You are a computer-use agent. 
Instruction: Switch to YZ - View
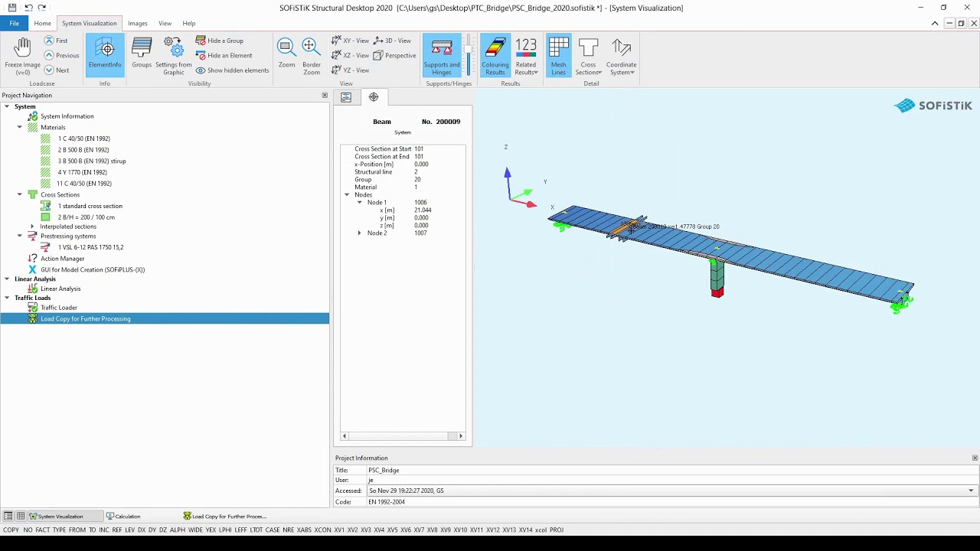coord(351,70)
